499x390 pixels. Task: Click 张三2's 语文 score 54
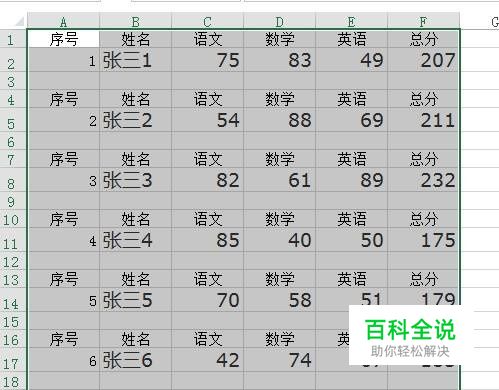coord(207,120)
